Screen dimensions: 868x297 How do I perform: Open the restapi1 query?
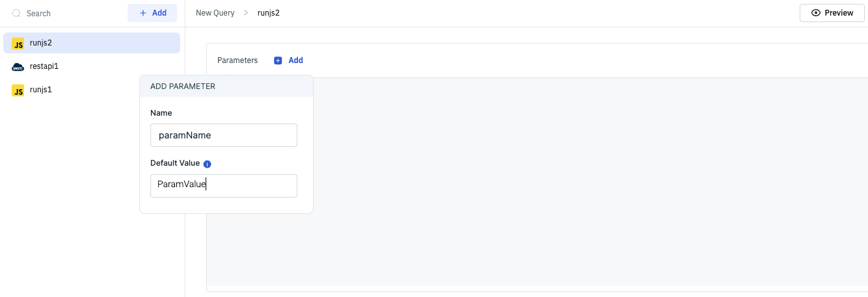[x=44, y=66]
